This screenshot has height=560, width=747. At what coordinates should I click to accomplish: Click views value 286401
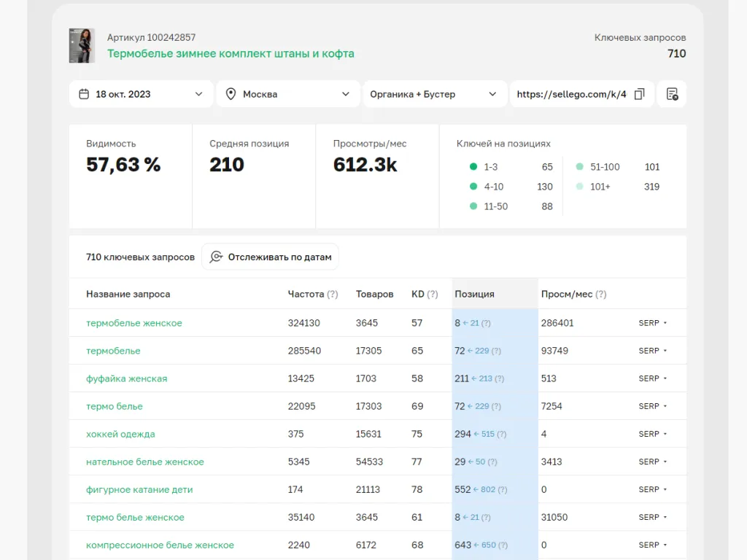click(557, 323)
